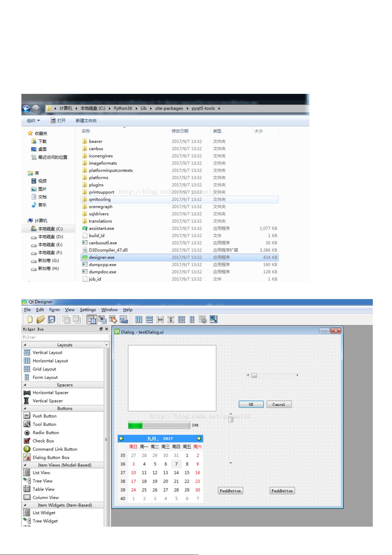Select the Edit Widgets mode icon
The image size is (392, 555).
pyautogui.click(x=92, y=319)
